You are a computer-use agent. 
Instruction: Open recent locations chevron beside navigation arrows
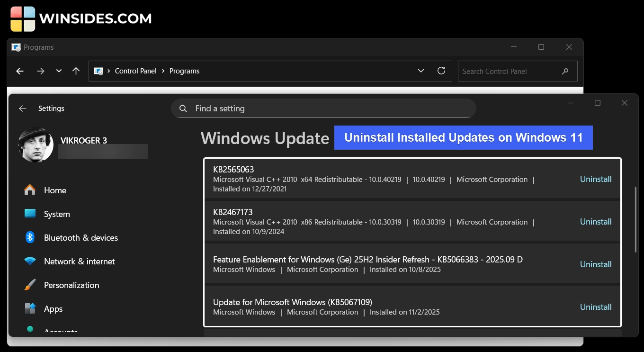click(59, 71)
